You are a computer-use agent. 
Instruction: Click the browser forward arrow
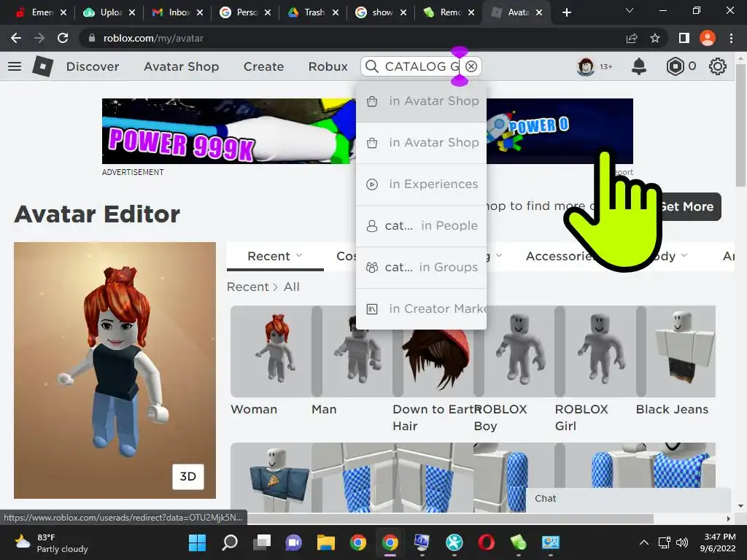(x=39, y=38)
